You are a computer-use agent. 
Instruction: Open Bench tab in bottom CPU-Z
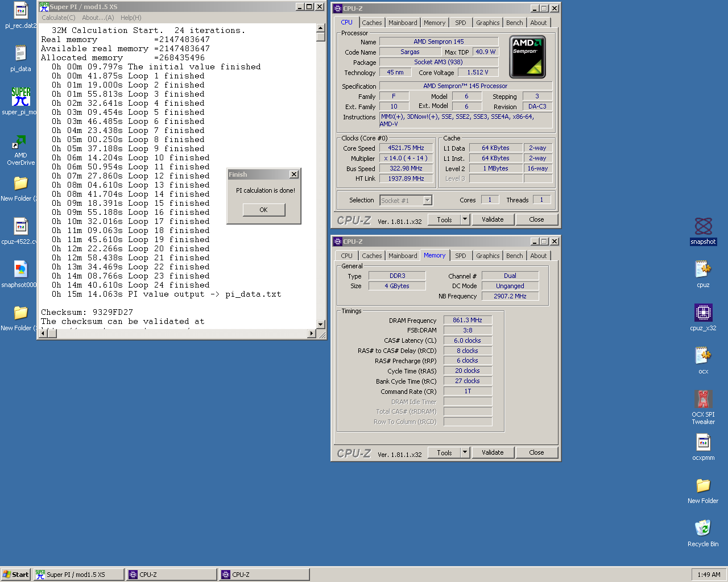click(x=515, y=256)
